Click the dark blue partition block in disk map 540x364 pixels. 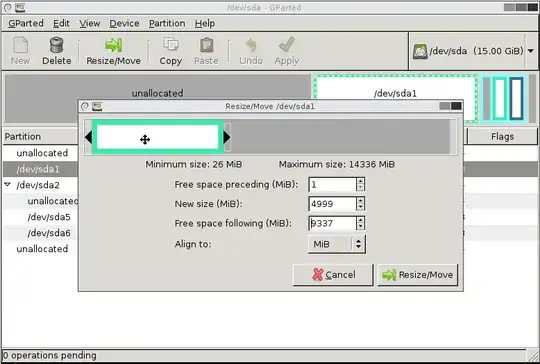click(517, 98)
